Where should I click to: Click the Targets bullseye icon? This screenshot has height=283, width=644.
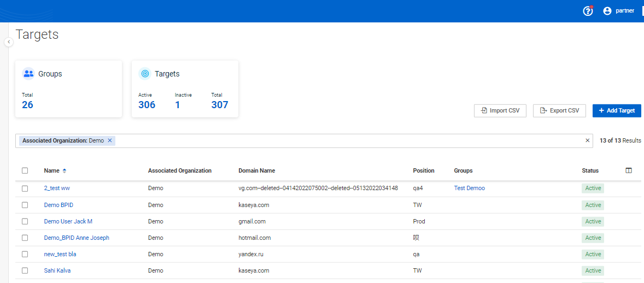pos(145,74)
